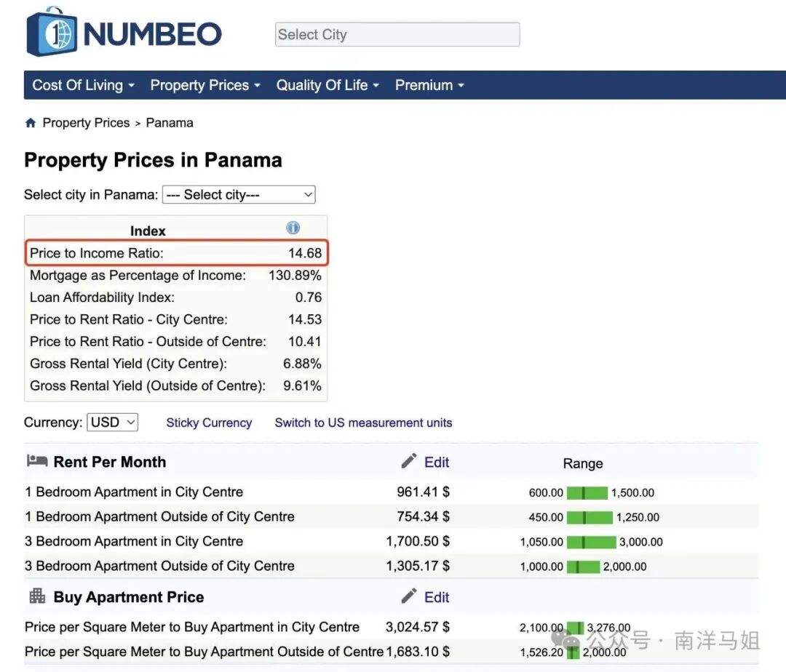This screenshot has height=672, width=786.
Task: Click 3 Bedroom Apartment in City Centre row label
Action: click(x=134, y=541)
